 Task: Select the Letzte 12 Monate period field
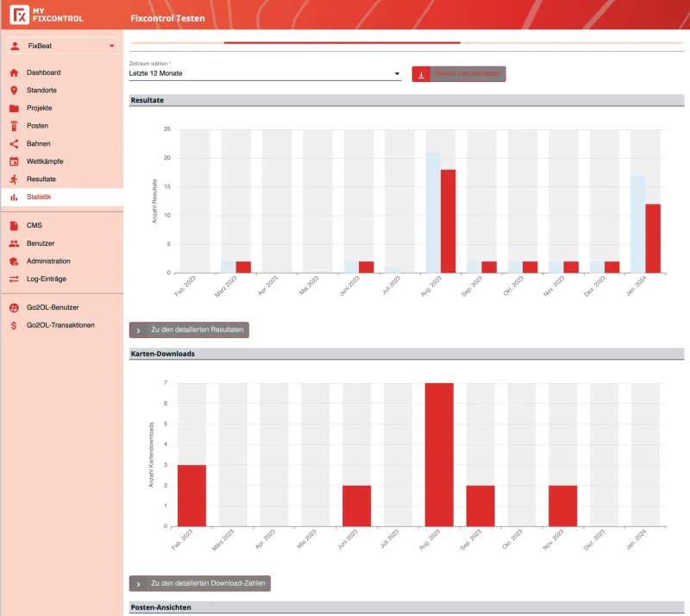265,73
